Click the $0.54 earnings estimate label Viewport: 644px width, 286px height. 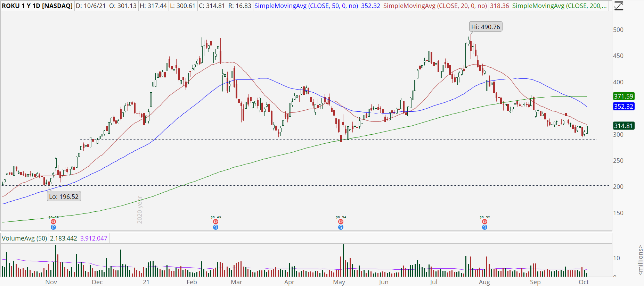[341, 217]
